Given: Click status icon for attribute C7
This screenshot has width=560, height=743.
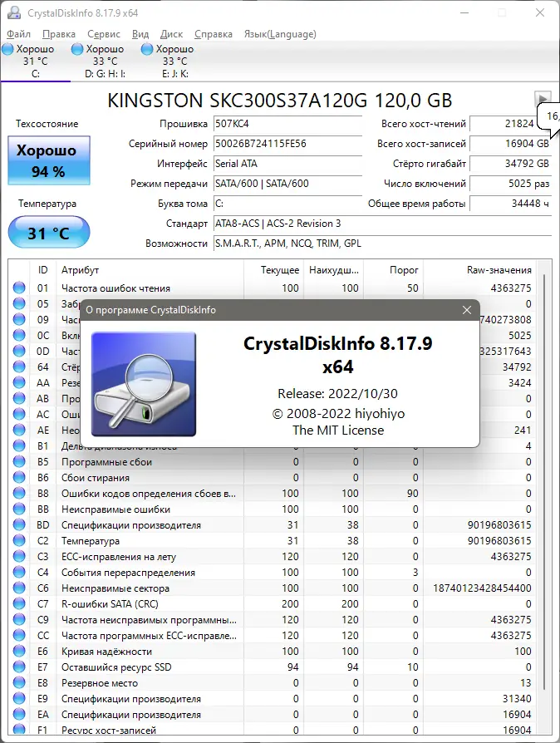Looking at the screenshot, I should pos(19,603).
